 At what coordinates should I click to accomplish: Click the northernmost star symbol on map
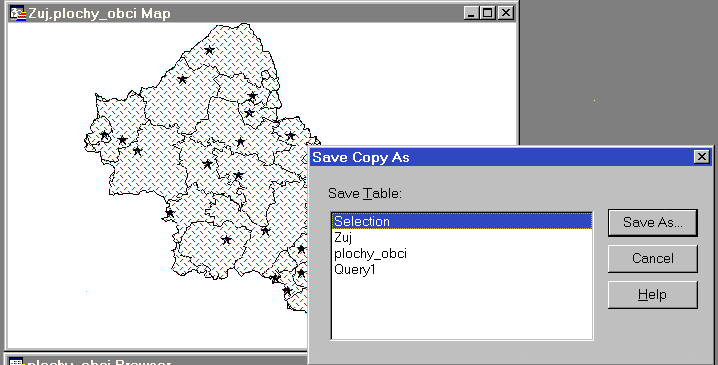(x=209, y=50)
